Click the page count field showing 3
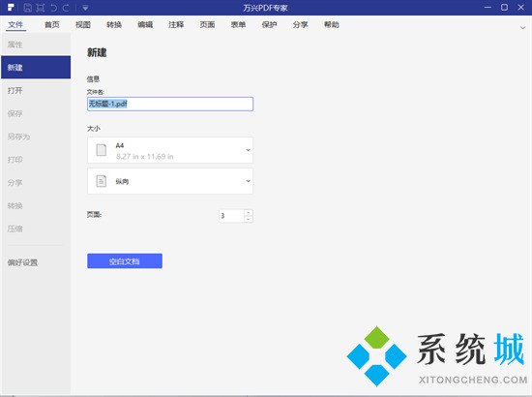The width and height of the screenshot is (532, 397). click(231, 216)
